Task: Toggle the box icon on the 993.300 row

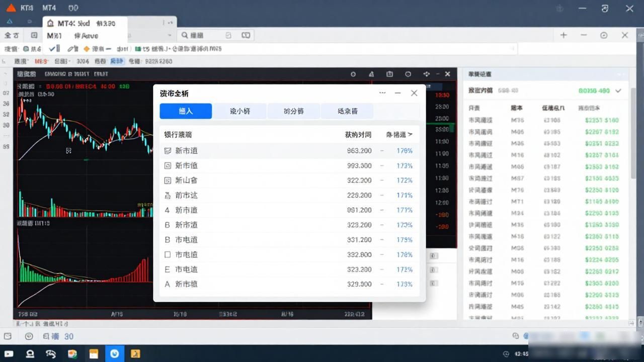Action: tap(168, 165)
